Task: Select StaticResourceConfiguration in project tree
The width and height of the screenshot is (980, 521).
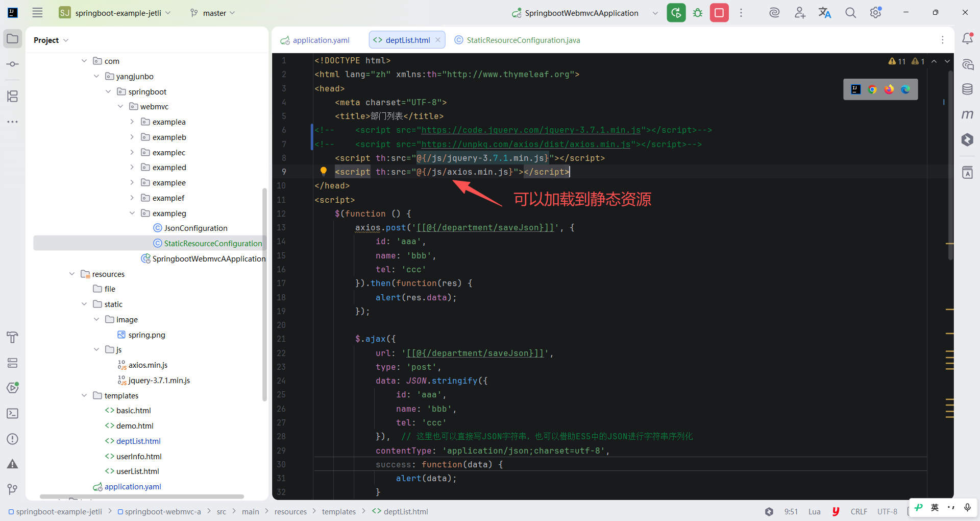Action: pyautogui.click(x=208, y=243)
